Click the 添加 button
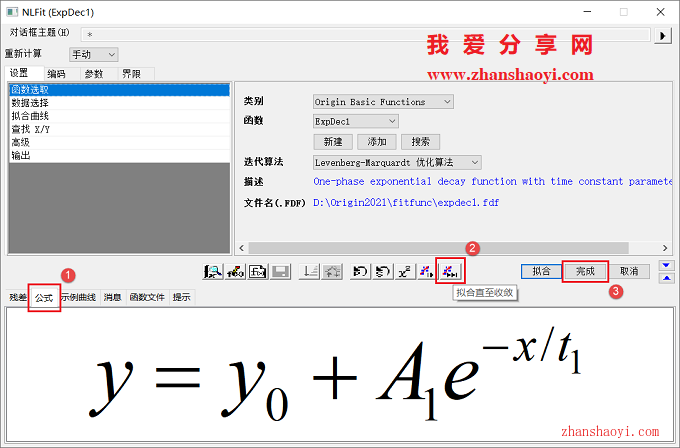 377,142
